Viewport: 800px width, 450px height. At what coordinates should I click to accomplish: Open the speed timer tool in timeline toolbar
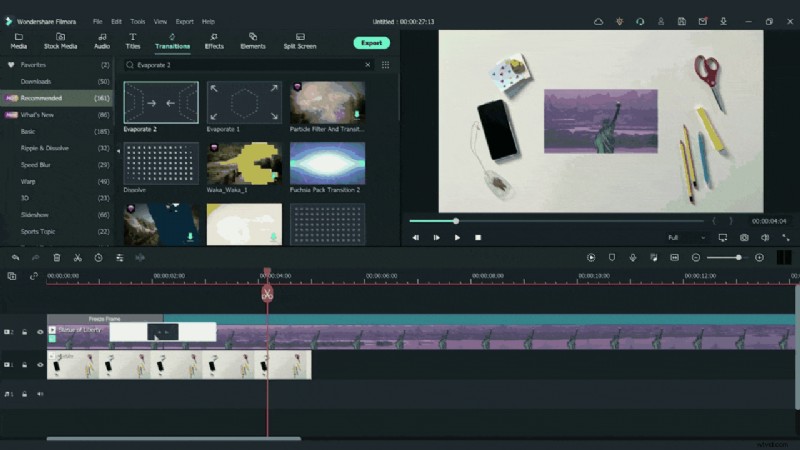[x=98, y=257]
